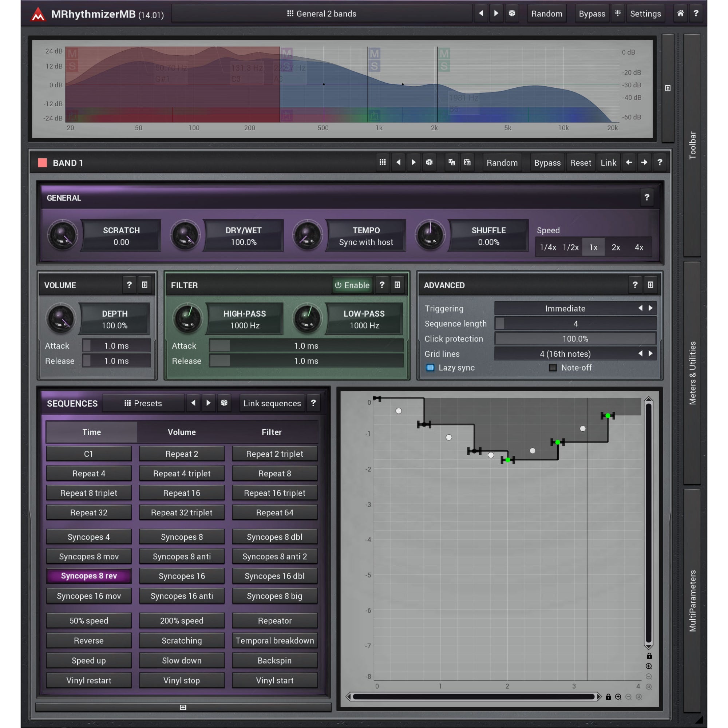Select the Syncopes 16 dbl sequence

(x=275, y=576)
